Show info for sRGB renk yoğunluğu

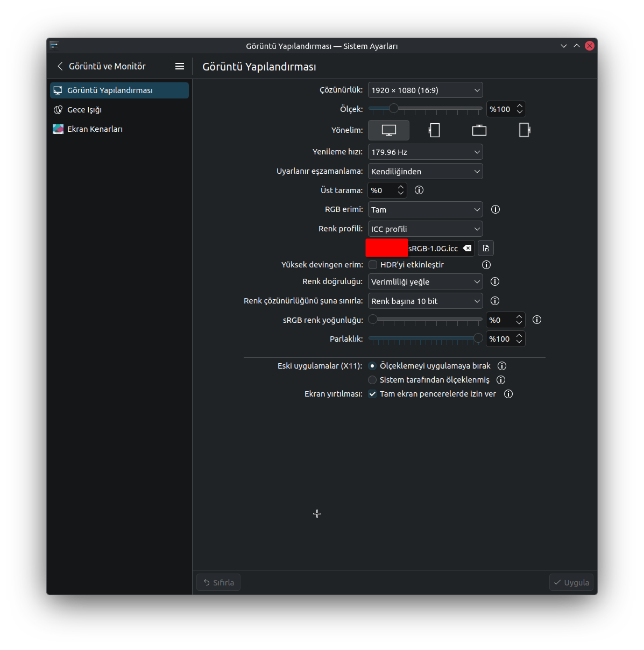pyautogui.click(x=537, y=320)
